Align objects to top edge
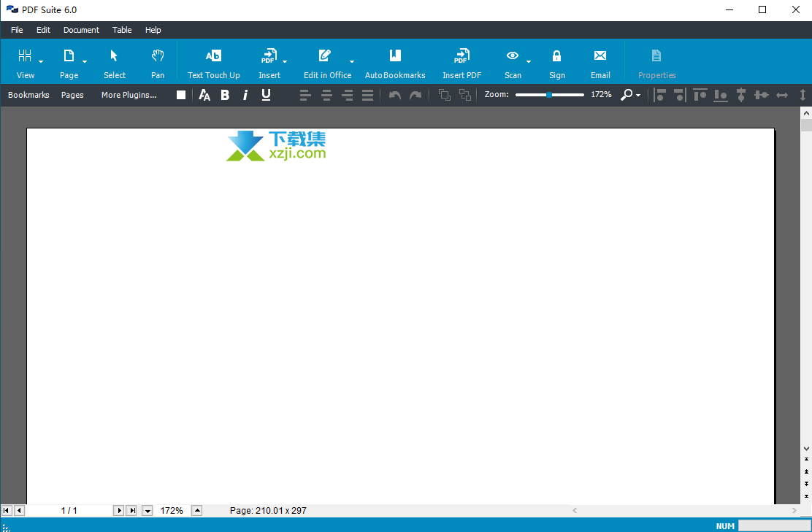Screen dimensions: 812x532 coord(700,95)
